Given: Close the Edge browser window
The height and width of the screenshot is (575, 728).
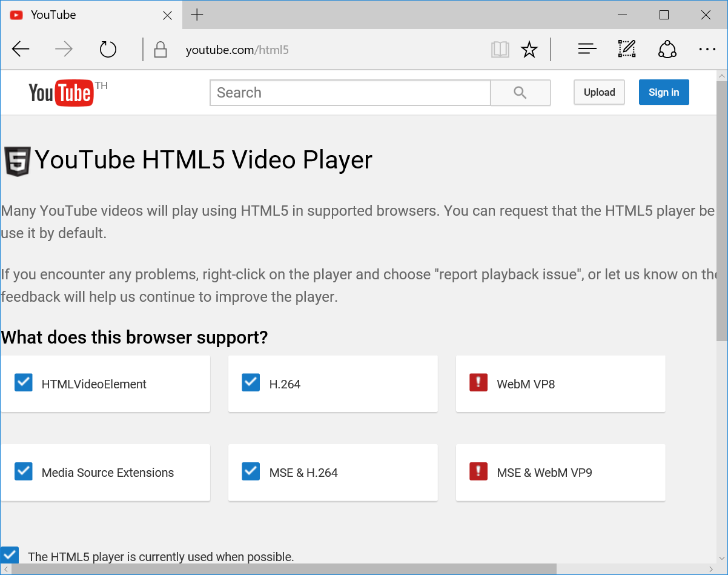Looking at the screenshot, I should pyautogui.click(x=706, y=15).
